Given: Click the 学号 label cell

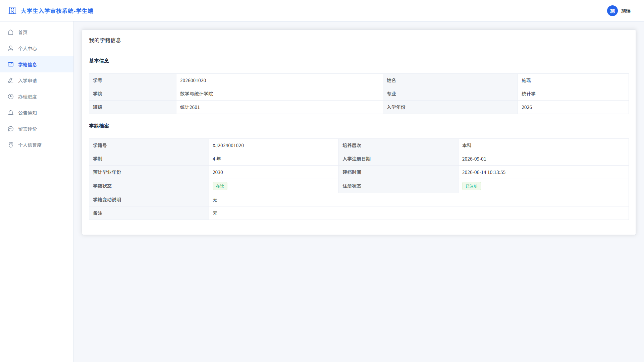Looking at the screenshot, I should tap(132, 80).
